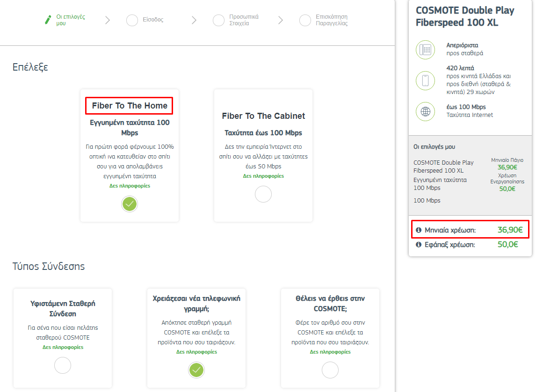Click the Χρέωση Ενεργοποίησης 50,0€ value
Screen dimensions: 536x392
pos(507,189)
